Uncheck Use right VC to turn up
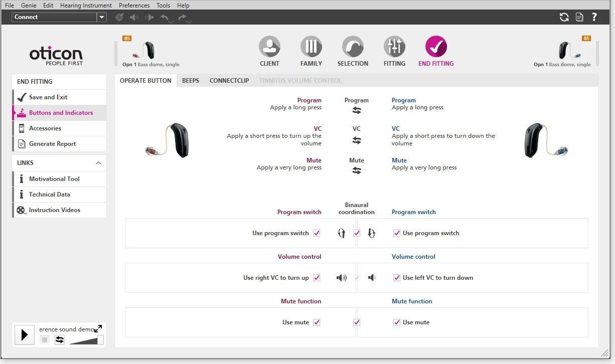 tap(317, 278)
